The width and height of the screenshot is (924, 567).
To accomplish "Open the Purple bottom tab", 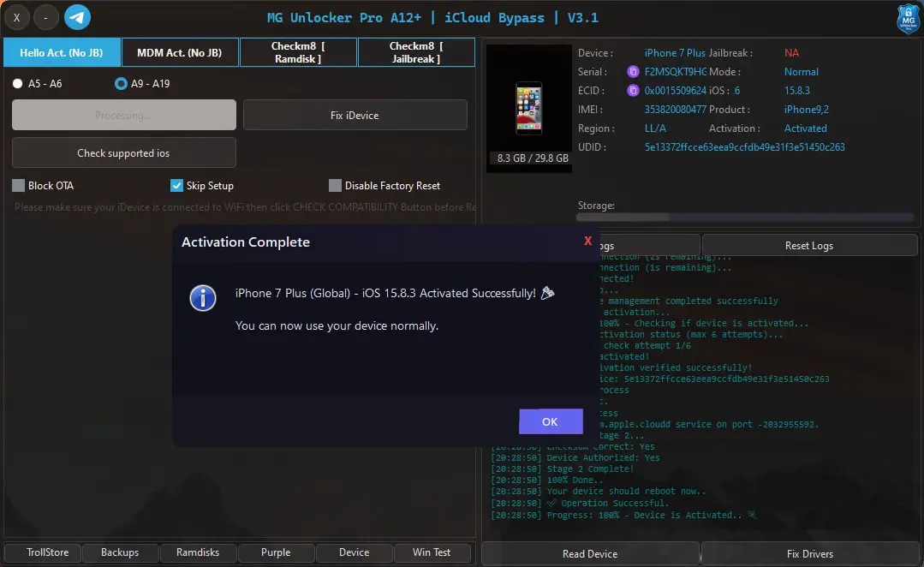I will [276, 552].
